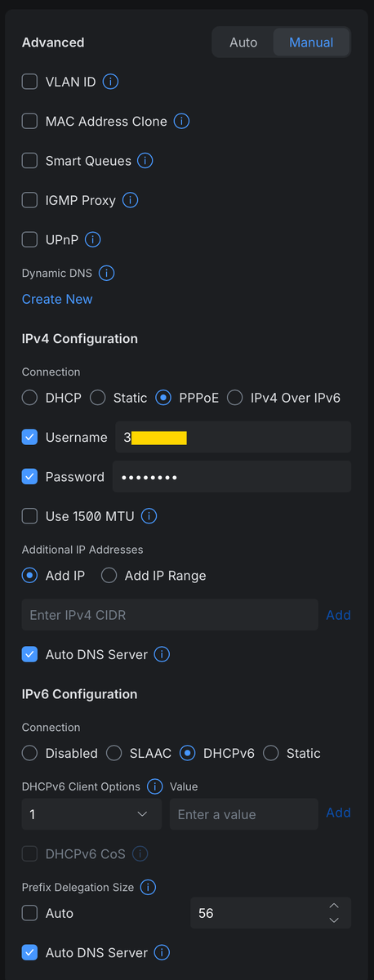This screenshot has width=374, height=980.
Task: Click the info icon beside IGMP Proxy
Action: click(131, 200)
